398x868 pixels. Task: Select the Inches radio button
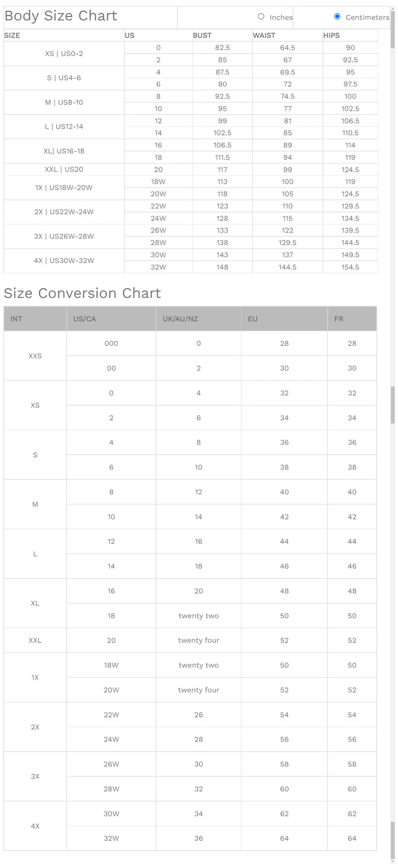(x=261, y=17)
